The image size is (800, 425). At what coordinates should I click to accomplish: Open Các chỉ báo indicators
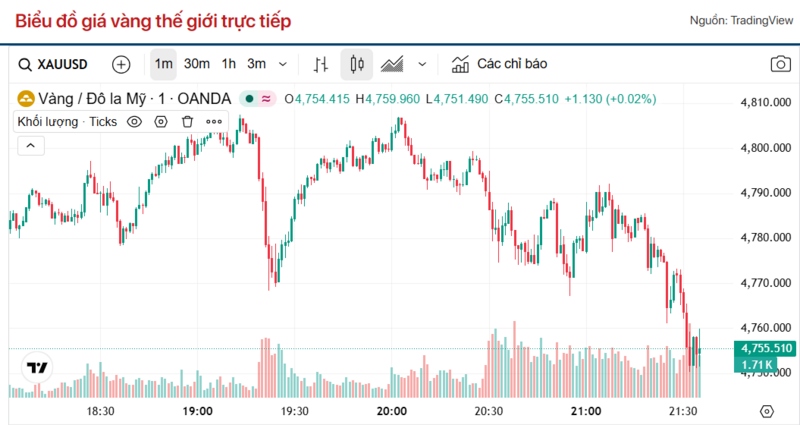click(x=500, y=64)
